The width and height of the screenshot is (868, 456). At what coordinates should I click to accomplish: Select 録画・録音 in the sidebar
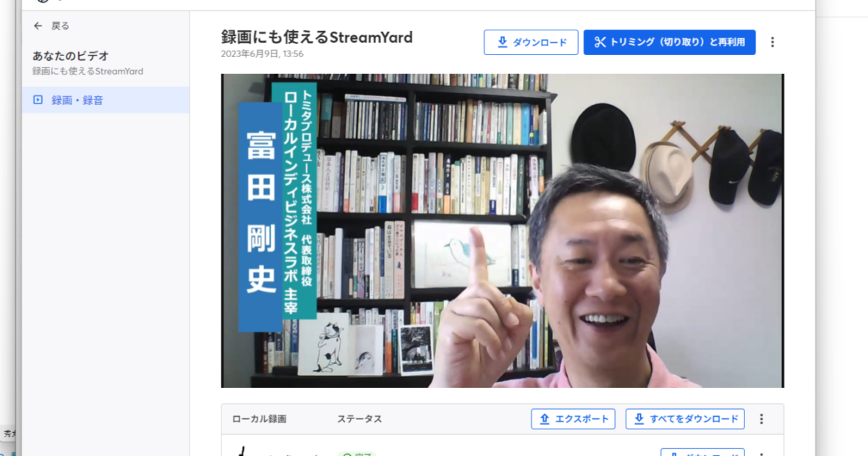pos(77,100)
